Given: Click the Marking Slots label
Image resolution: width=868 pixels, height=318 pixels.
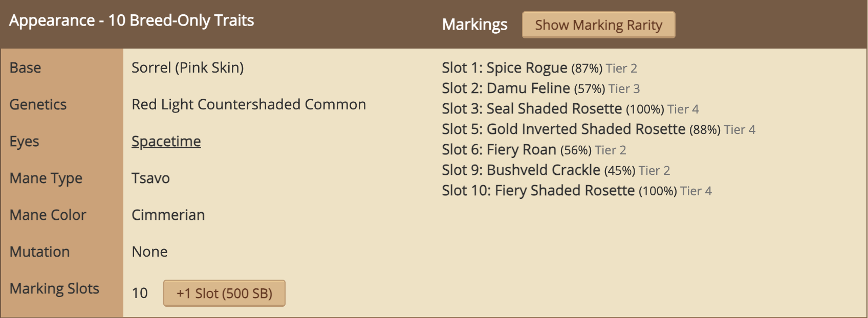Looking at the screenshot, I should (x=55, y=288).
